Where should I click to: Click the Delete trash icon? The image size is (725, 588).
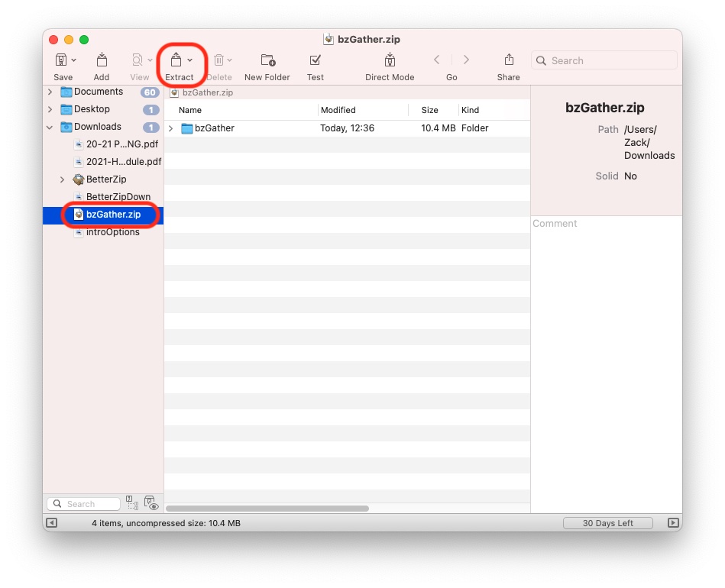[x=218, y=60]
